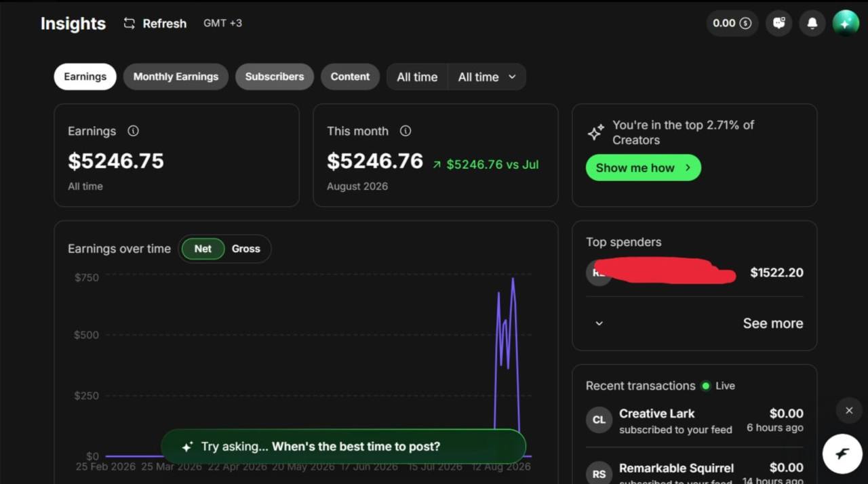Click the info icon next to This month
Screen dimensions: 868x484
[x=406, y=131]
